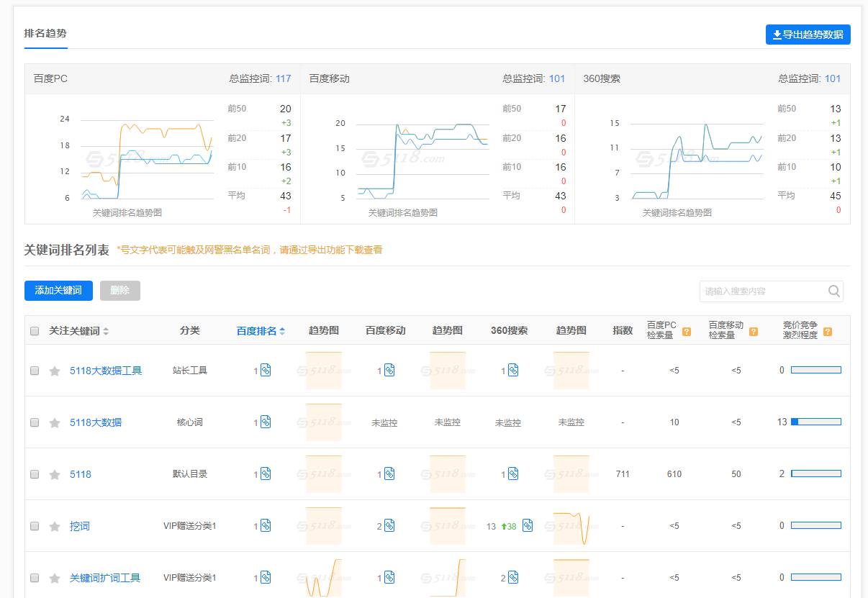
Task: Click the help icon next to 竞价竞争激烈程度
Action: click(x=828, y=332)
